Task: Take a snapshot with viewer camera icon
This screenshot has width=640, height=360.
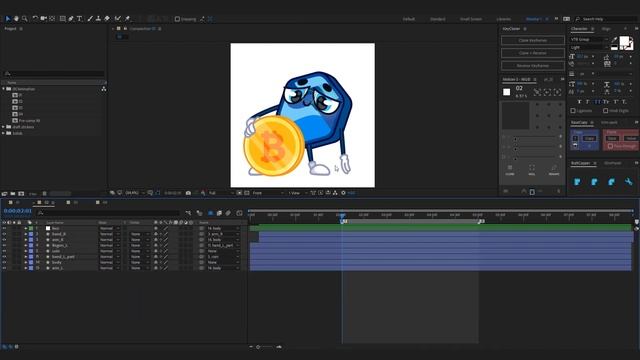Action: coord(188,193)
